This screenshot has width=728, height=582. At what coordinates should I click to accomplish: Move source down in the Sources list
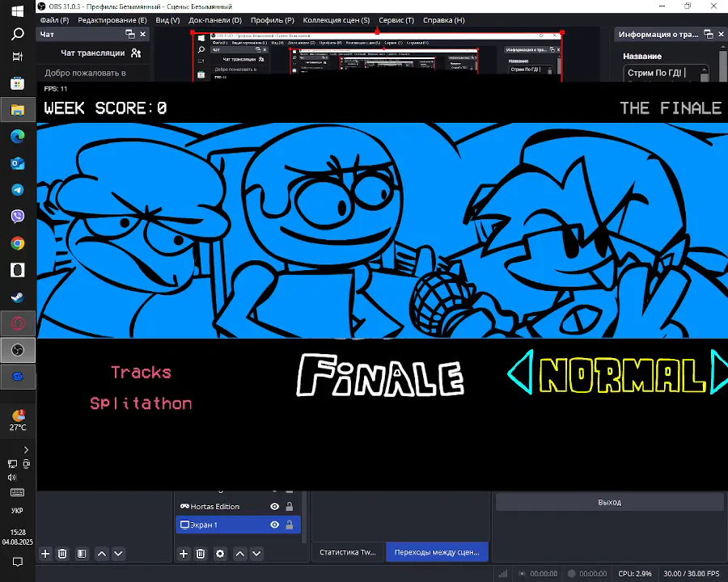[256, 553]
